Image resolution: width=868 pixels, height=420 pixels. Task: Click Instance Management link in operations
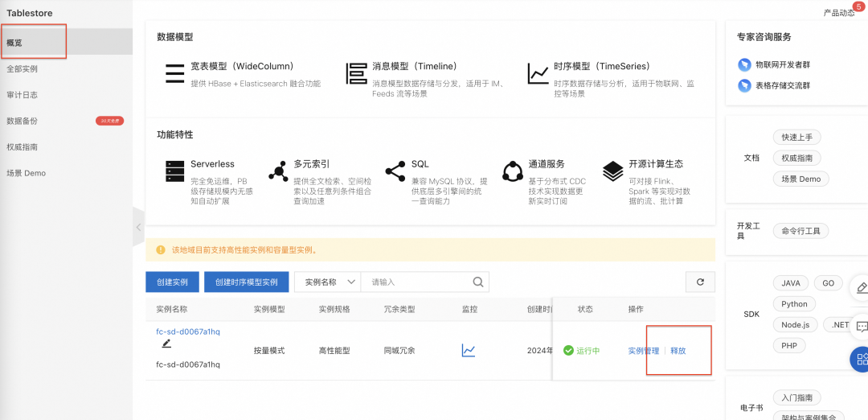(x=644, y=351)
